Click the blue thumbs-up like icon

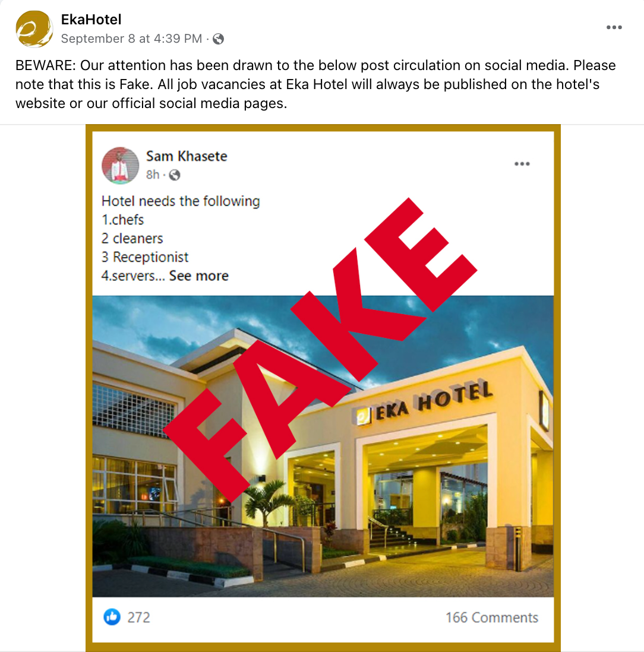click(112, 616)
